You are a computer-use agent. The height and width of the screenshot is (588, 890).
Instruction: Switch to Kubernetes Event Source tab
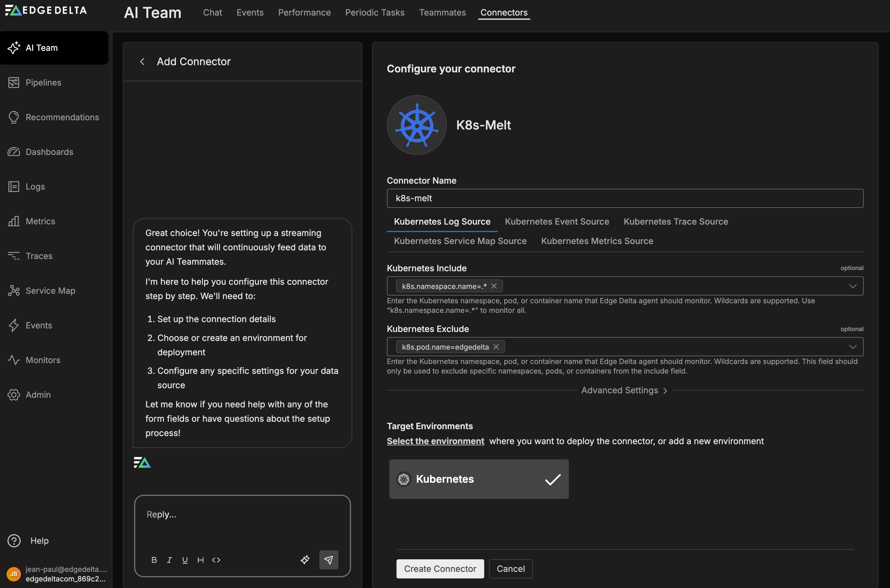click(557, 221)
